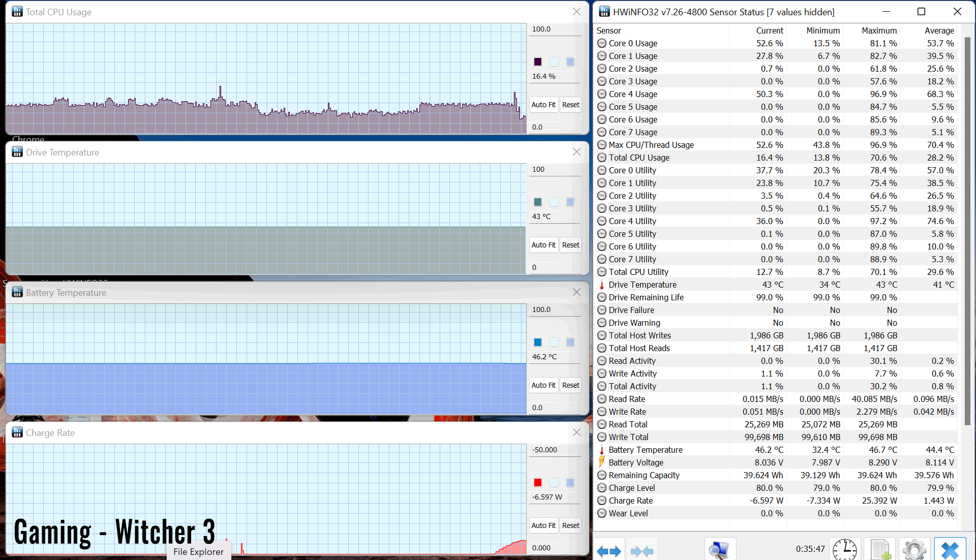Click the maximum value field 100.0 in Total CPU Usage
The width and height of the screenshot is (976, 560).
tap(555, 29)
